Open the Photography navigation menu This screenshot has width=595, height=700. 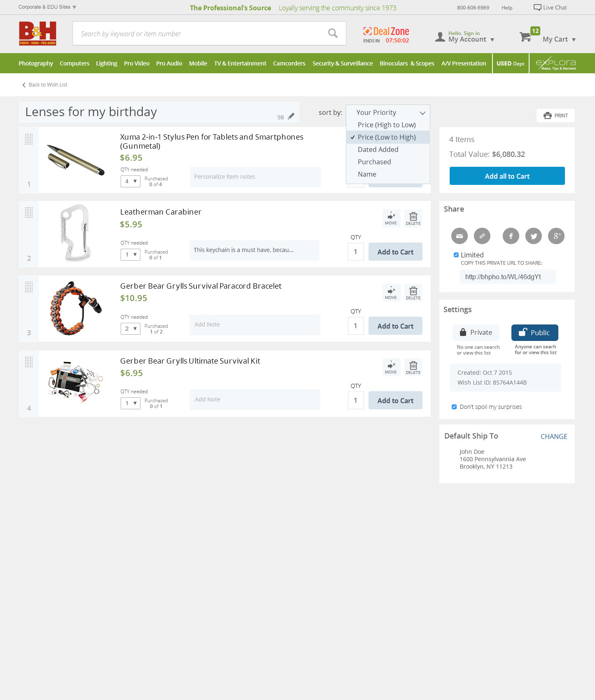coord(36,63)
